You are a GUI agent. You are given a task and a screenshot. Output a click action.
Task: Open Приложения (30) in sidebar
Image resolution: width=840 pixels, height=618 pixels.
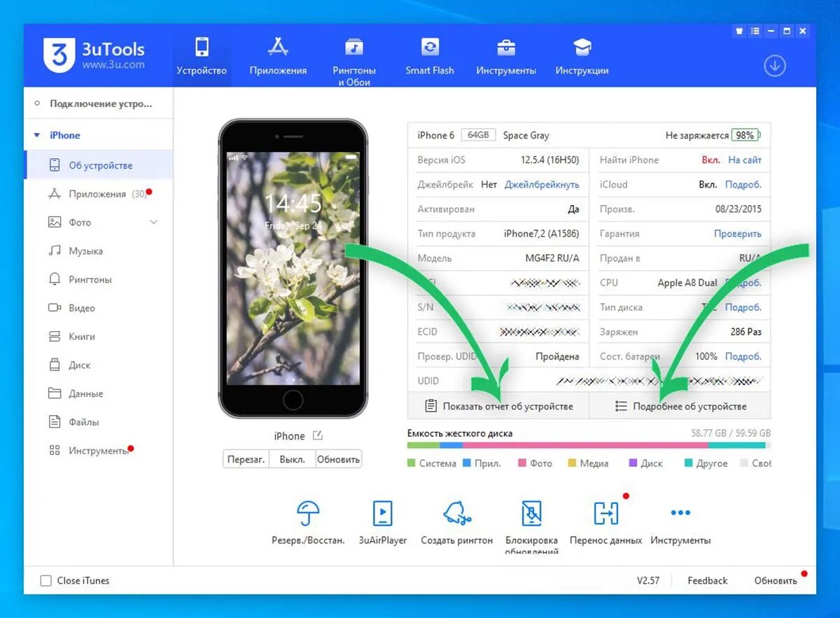99,194
